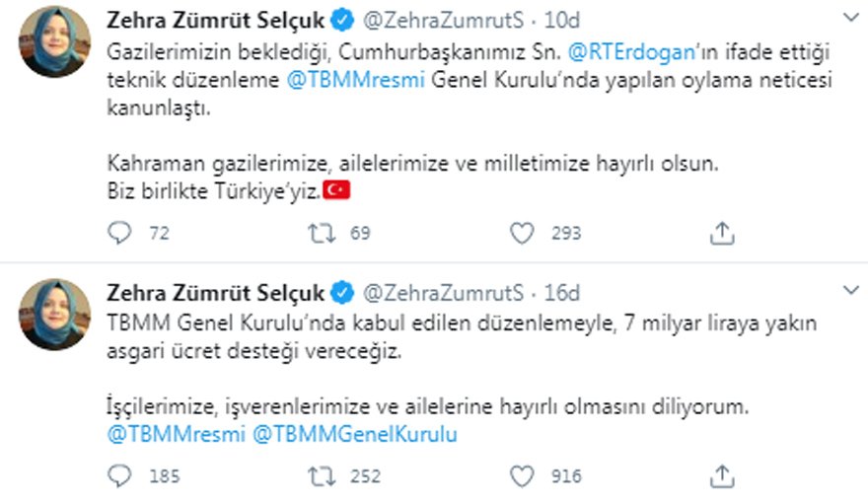Viewport: 868px width, 503px height.
Task: Share the second tweet about asgari ücret
Action: [722, 476]
